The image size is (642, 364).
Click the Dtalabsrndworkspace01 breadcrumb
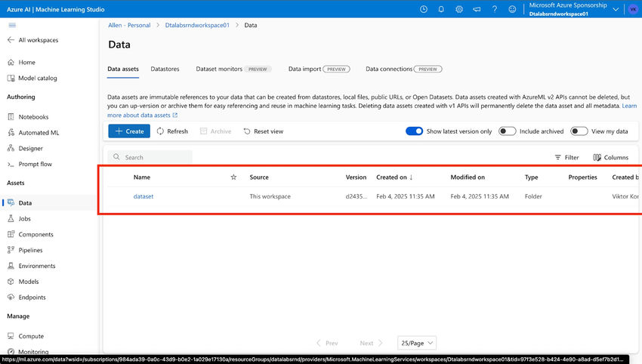[197, 25]
